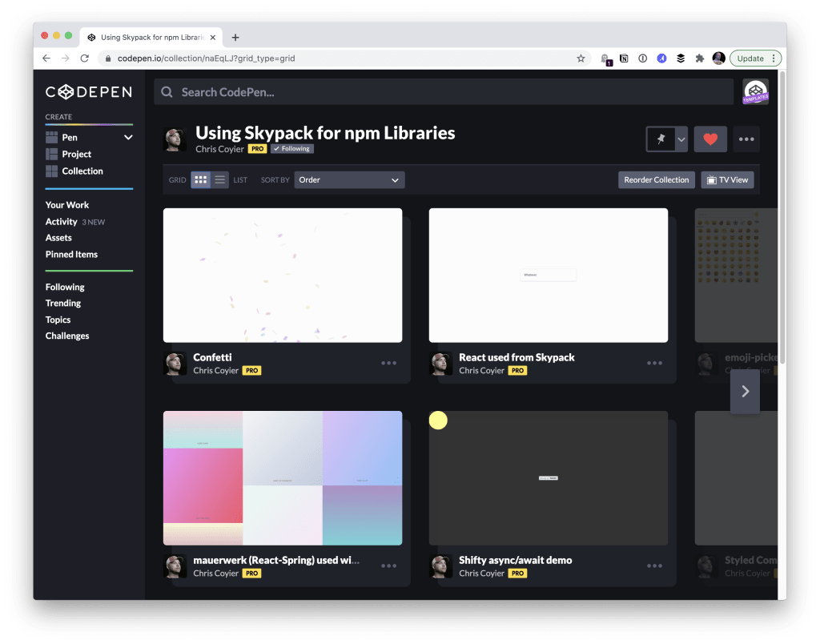
Task: Open the Shifty async/await demo thumbnail
Action: tap(548, 478)
